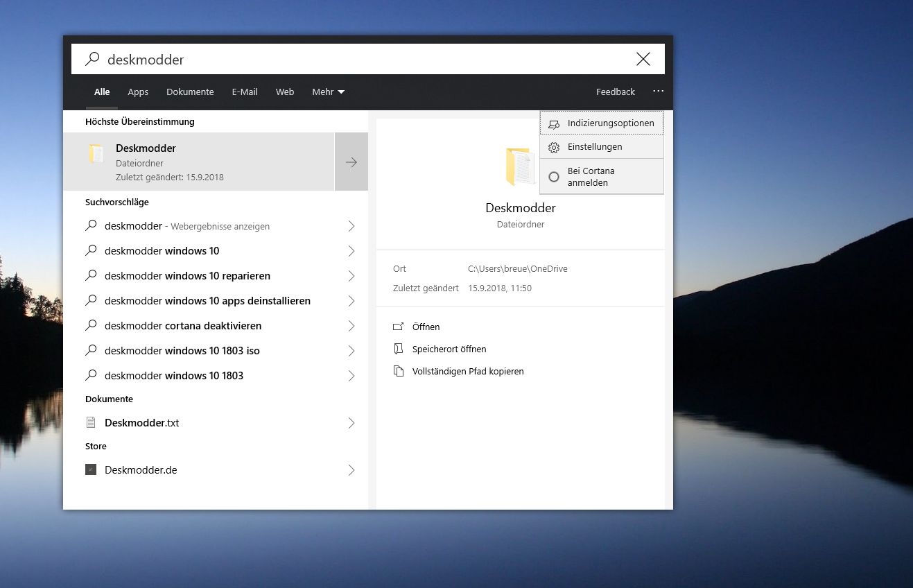Screen dimensions: 913x588
Task: Expand chevron for Deskmodder.txt document
Action: pos(351,423)
